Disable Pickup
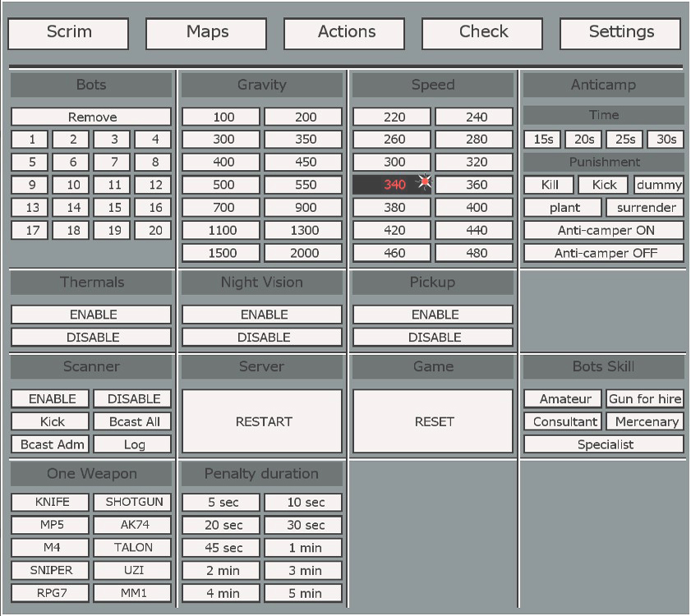Viewport: 691px width, 616px height. coord(433,338)
